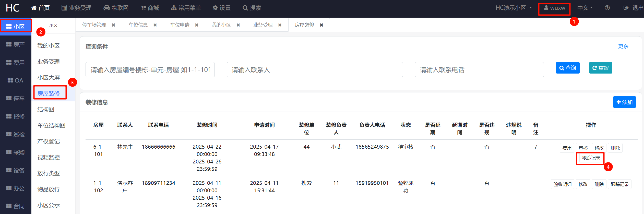
Task: Switch to the 车位信息 tab
Action: [x=138, y=25]
